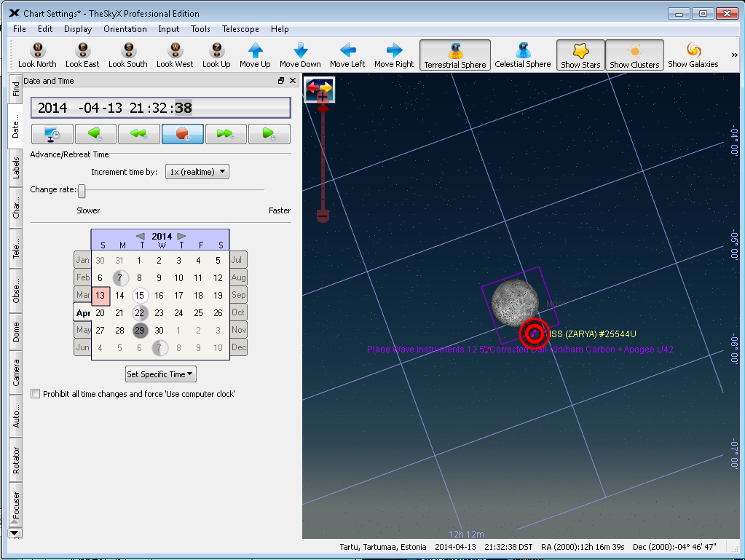Viewport: 745px width, 560px height.
Task: Open the Increment time by dropdown
Action: tap(197, 172)
